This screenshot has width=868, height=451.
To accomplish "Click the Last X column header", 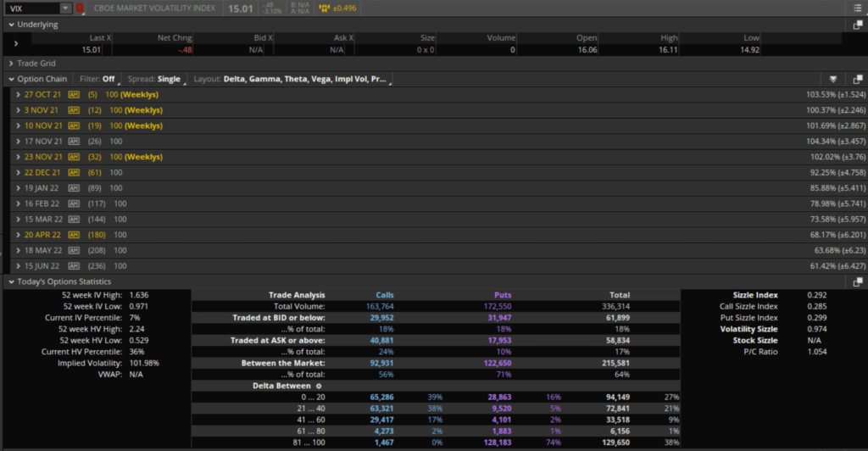I will (x=100, y=37).
